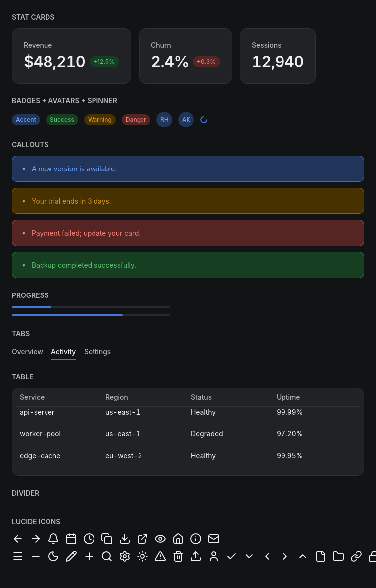Click the settings gear icon

tap(125, 556)
